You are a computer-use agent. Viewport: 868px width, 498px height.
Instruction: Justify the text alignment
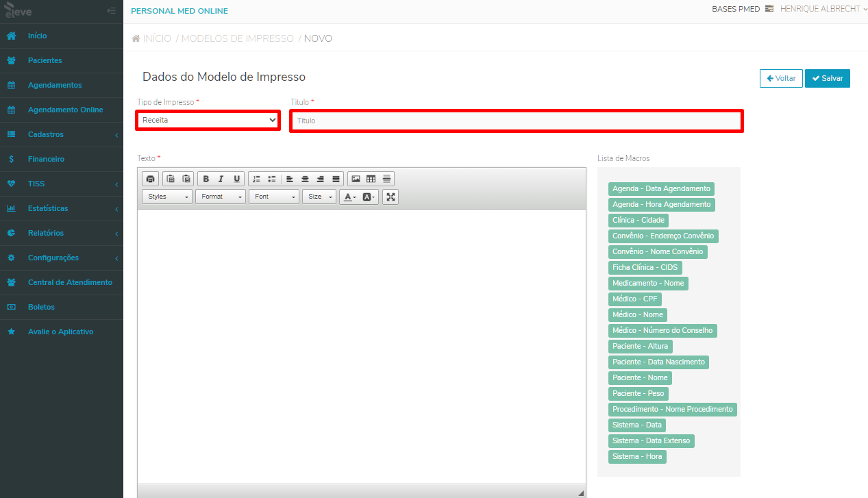click(336, 179)
